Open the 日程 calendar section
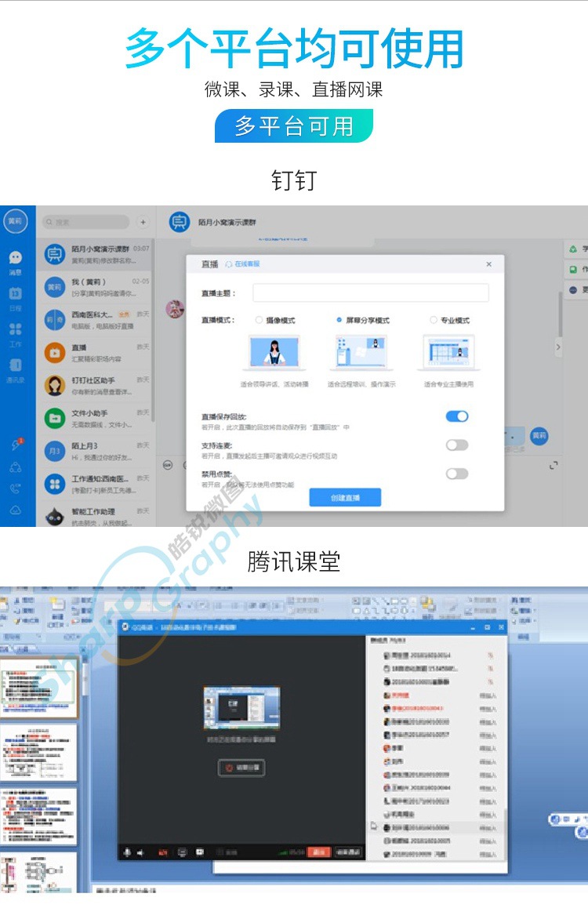588x908 pixels. click(16, 298)
